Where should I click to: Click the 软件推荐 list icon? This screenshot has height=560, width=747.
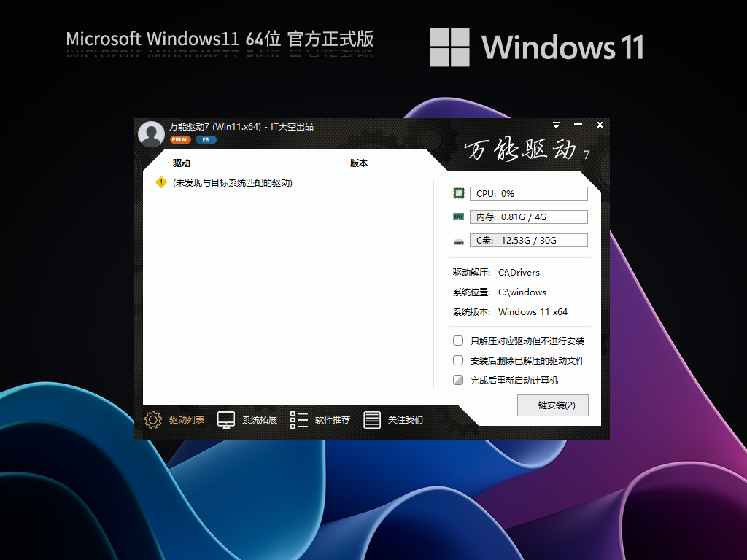pyautogui.click(x=298, y=420)
